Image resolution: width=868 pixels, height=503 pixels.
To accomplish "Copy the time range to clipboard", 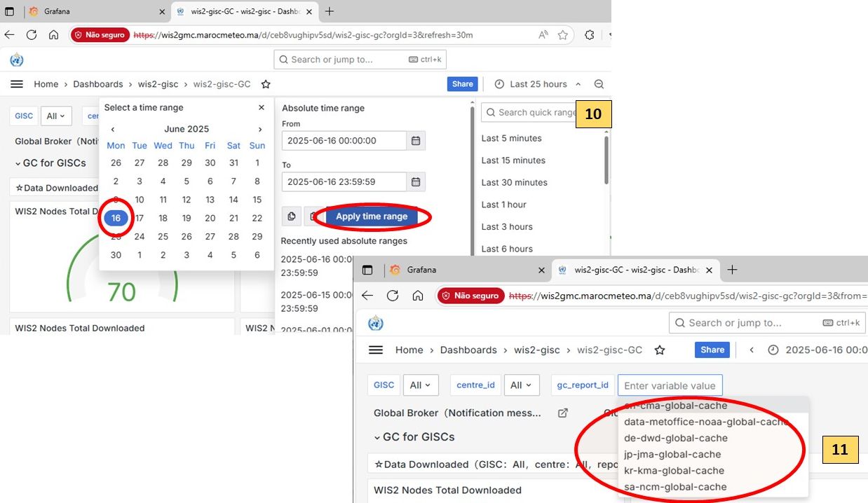I will pos(291,216).
